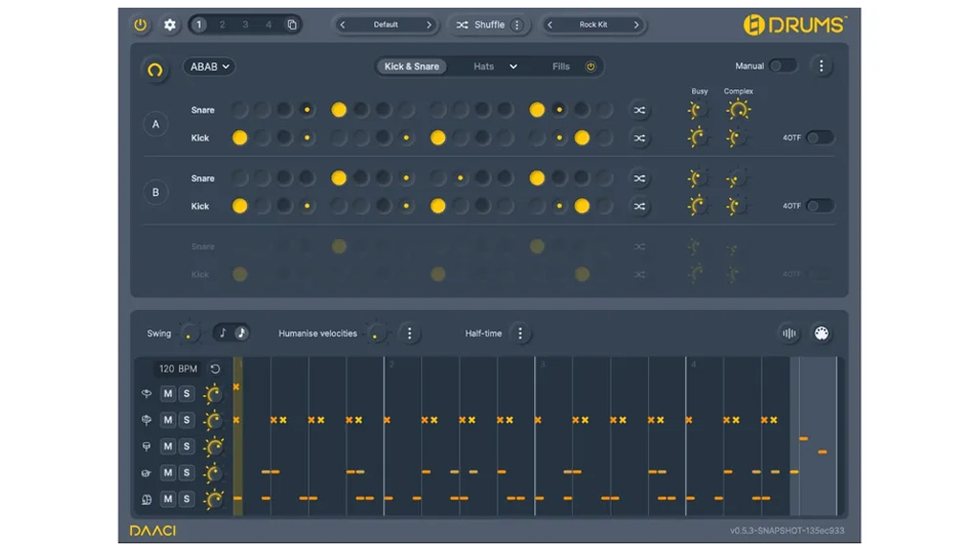Click the palette icon
This screenshot has width=980, height=551.
[821, 334]
